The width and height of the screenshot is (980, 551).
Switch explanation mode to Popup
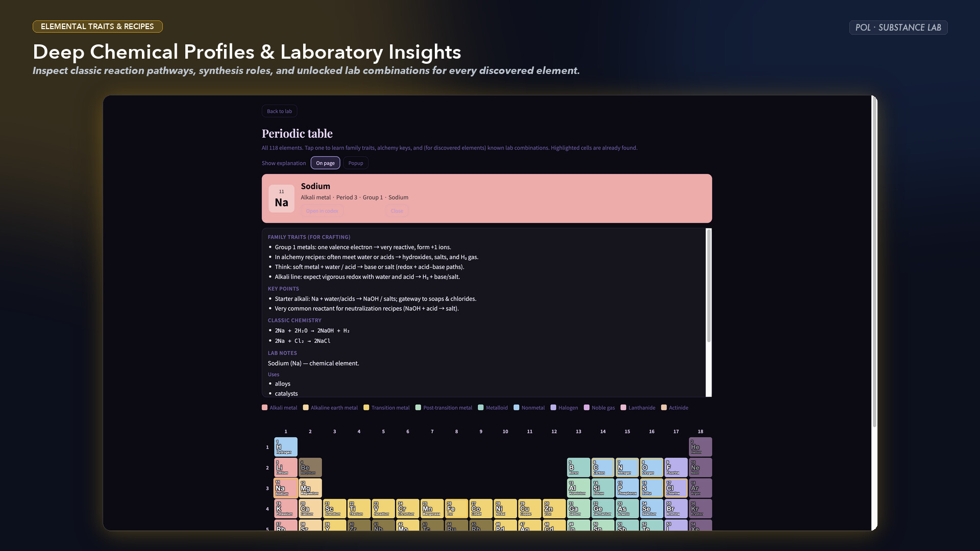tap(356, 163)
